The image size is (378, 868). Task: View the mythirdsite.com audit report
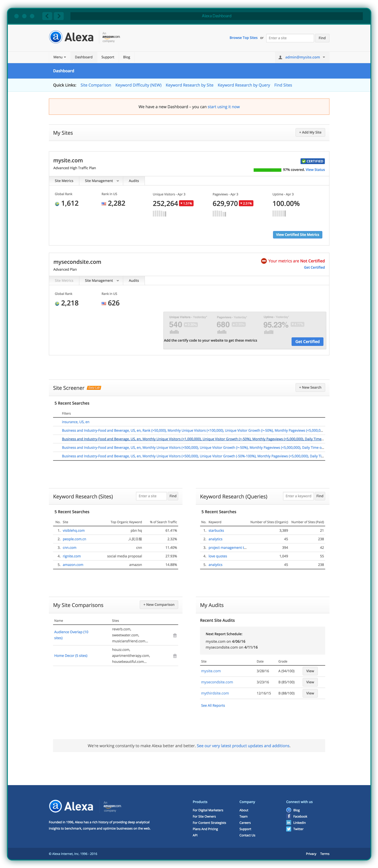[310, 694]
